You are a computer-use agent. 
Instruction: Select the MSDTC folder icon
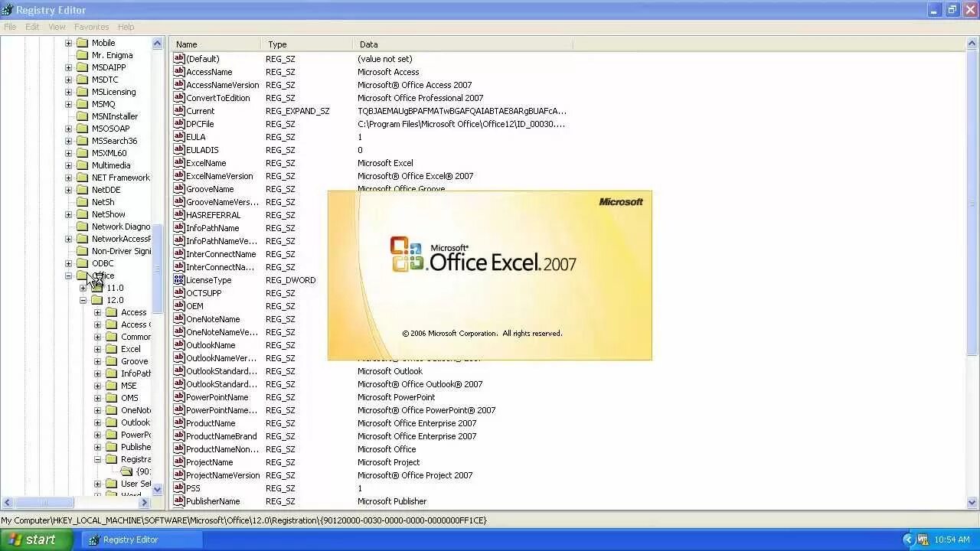pos(82,80)
